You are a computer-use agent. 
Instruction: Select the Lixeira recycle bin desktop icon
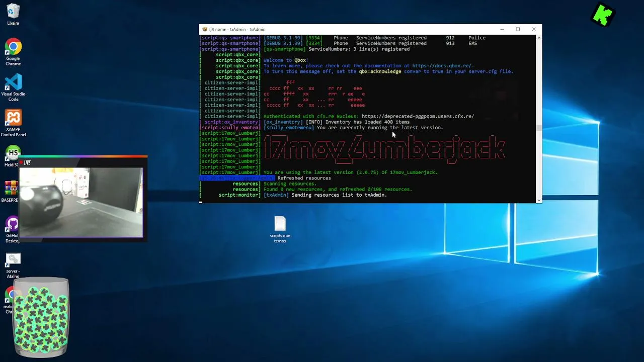(x=13, y=15)
